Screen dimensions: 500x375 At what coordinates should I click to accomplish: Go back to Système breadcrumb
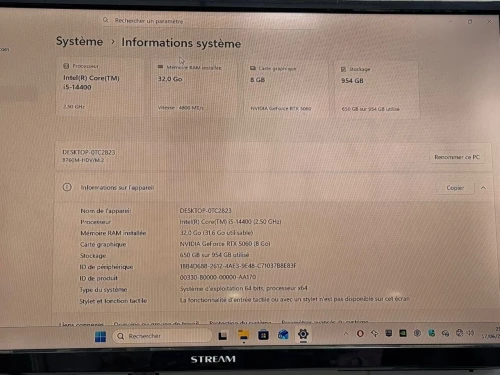pos(79,41)
